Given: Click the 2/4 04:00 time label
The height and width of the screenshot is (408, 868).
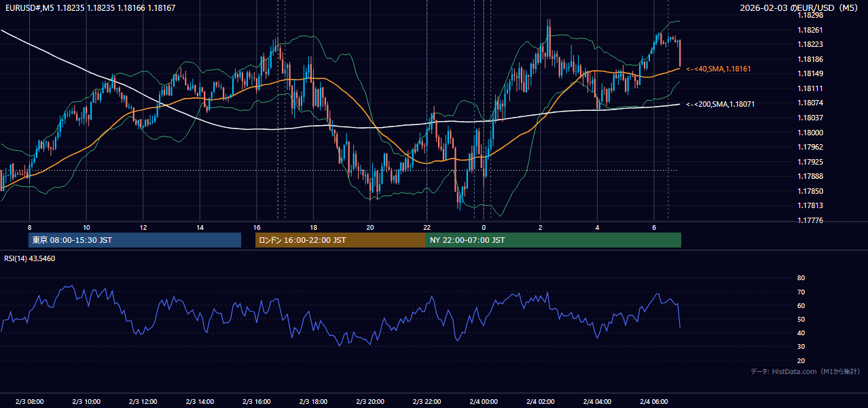Looking at the screenshot, I should click(x=597, y=401).
